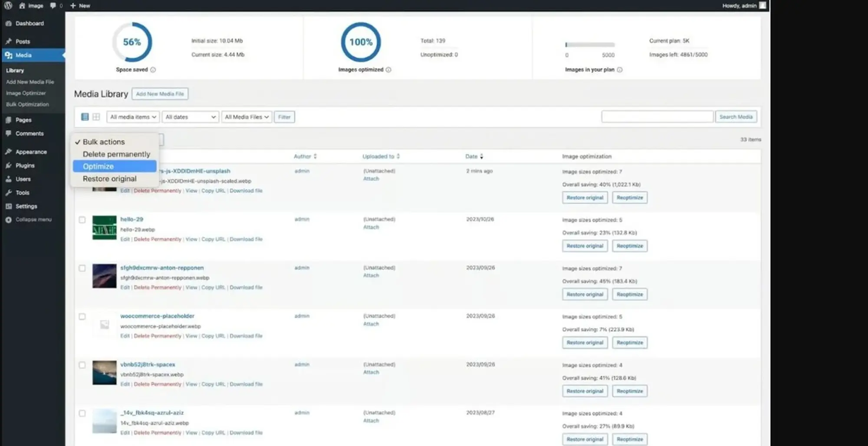Open Plugins from the sidebar
The height and width of the screenshot is (446, 868).
tap(25, 165)
